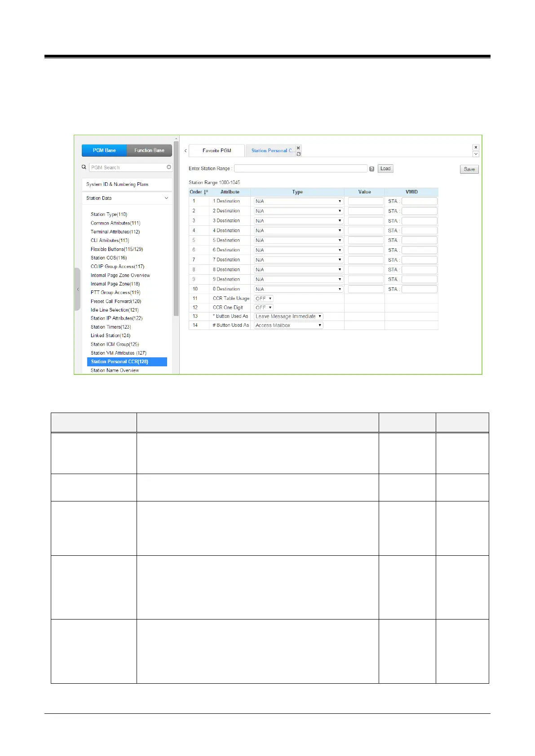535x756 pixels.
Task: Click 9 Destination VMID STA field
Action: [x=419, y=279]
